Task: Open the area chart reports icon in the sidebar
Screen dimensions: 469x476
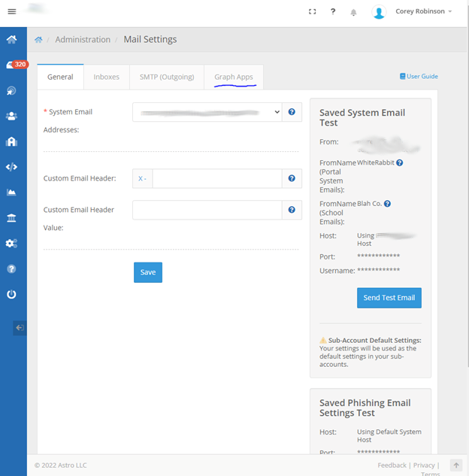Action: pyautogui.click(x=11, y=193)
